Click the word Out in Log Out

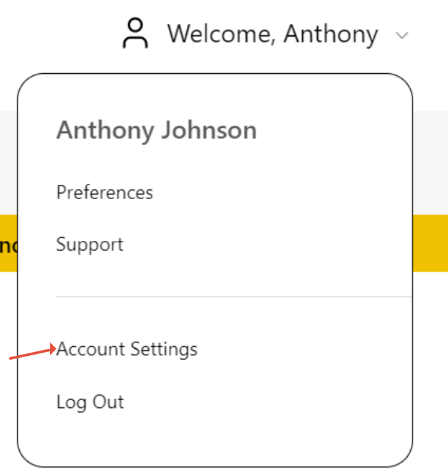point(108,402)
